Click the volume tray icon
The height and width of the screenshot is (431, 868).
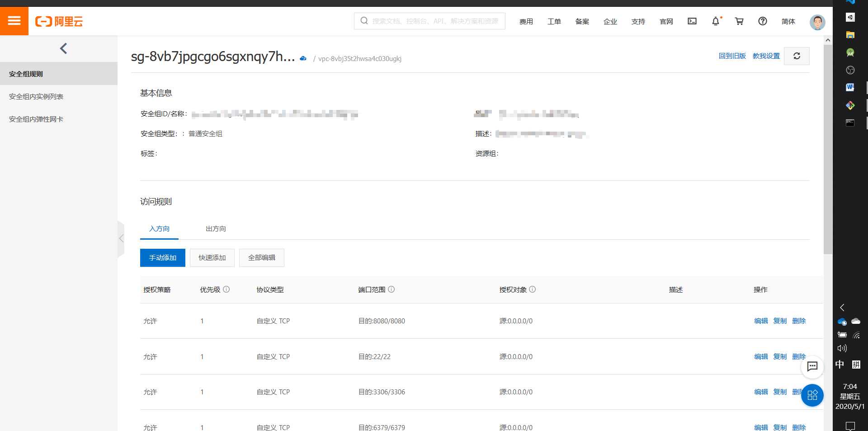point(842,348)
